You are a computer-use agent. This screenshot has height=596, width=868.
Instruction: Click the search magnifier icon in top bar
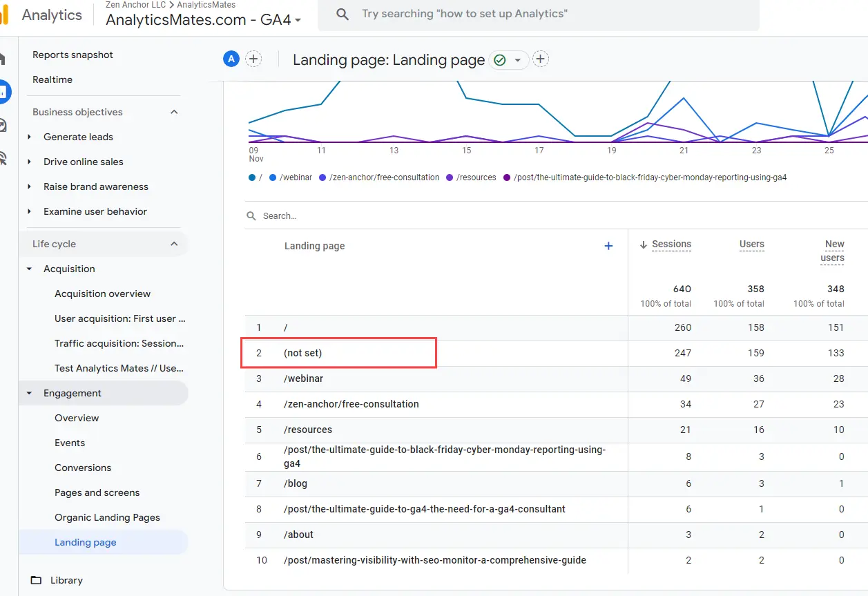click(x=343, y=14)
